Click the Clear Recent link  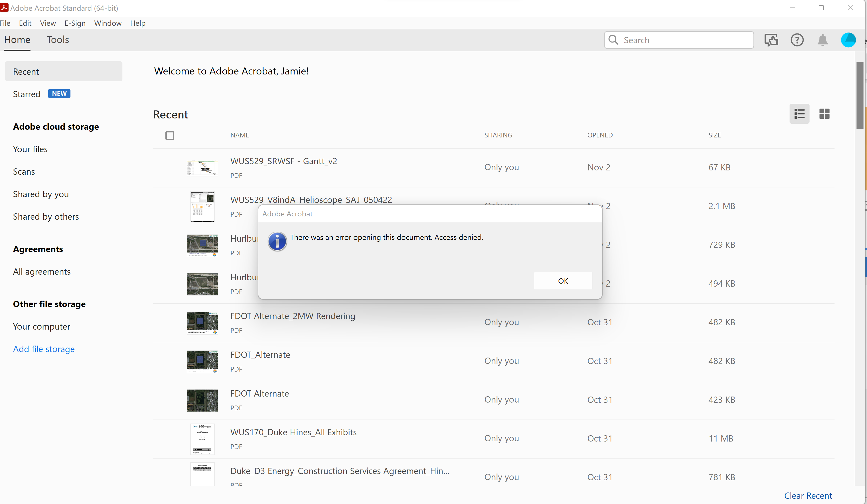(808, 496)
